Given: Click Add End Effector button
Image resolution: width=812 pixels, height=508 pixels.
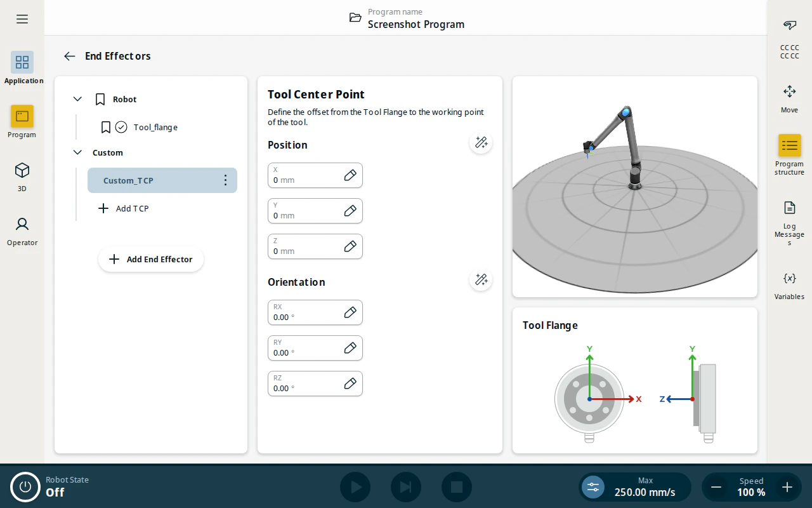Looking at the screenshot, I should (151, 259).
